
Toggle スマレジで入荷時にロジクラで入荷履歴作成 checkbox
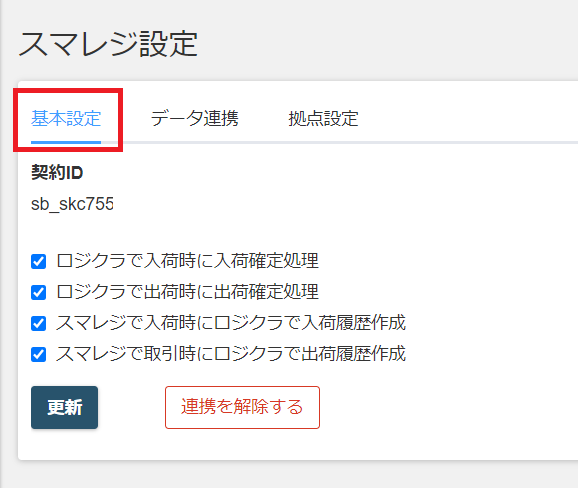[38, 323]
